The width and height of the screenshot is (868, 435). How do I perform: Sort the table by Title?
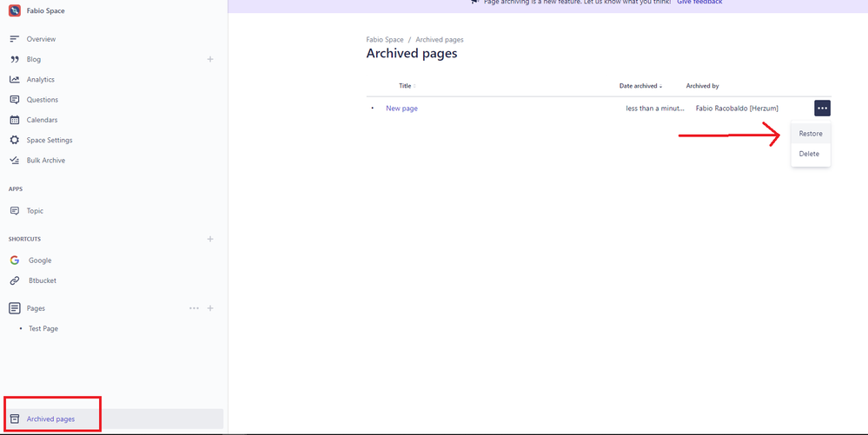click(x=407, y=86)
